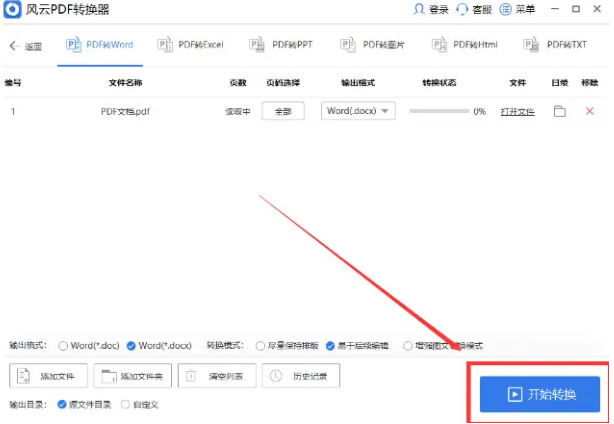Click the 转换状态 column header
This screenshot has width=614, height=424.
tap(439, 83)
